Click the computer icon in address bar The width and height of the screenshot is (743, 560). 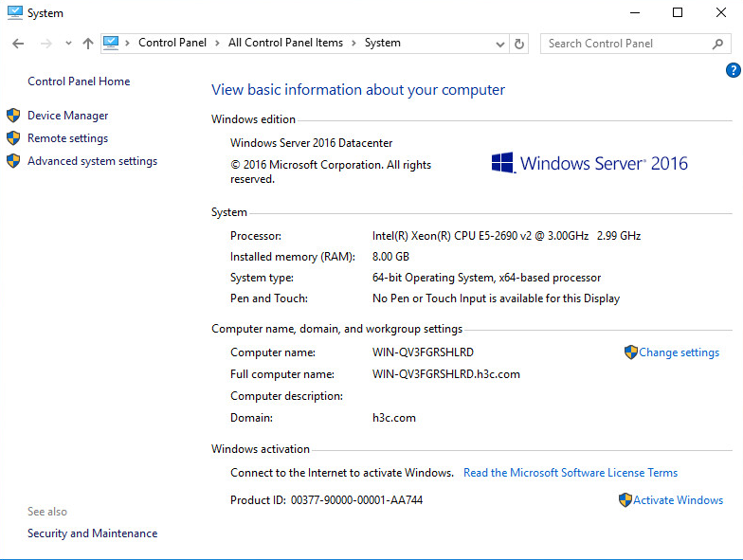click(x=111, y=44)
